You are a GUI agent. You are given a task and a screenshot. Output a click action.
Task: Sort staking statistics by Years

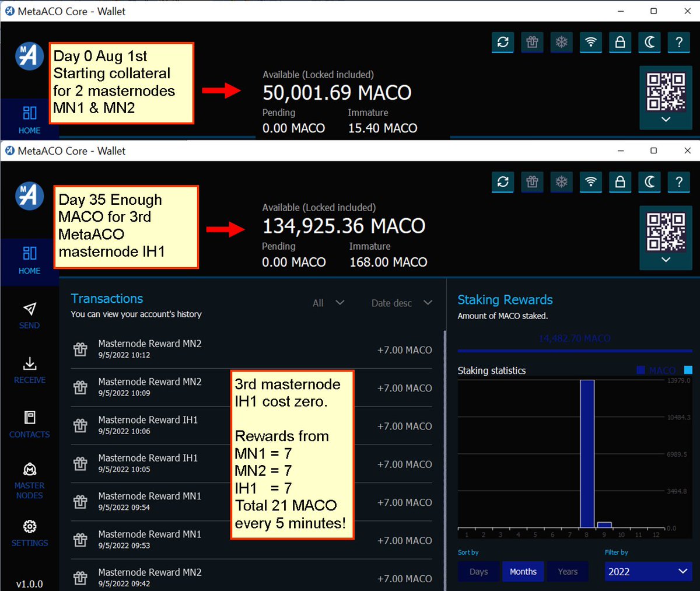568,572
